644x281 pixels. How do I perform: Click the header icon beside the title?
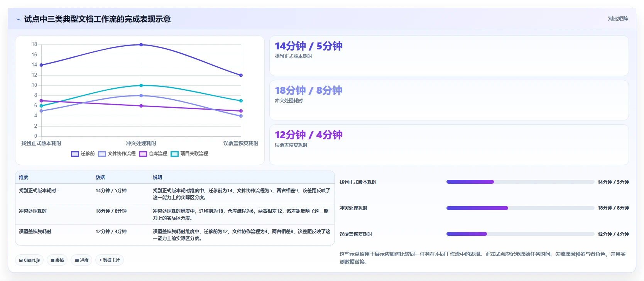click(x=18, y=19)
